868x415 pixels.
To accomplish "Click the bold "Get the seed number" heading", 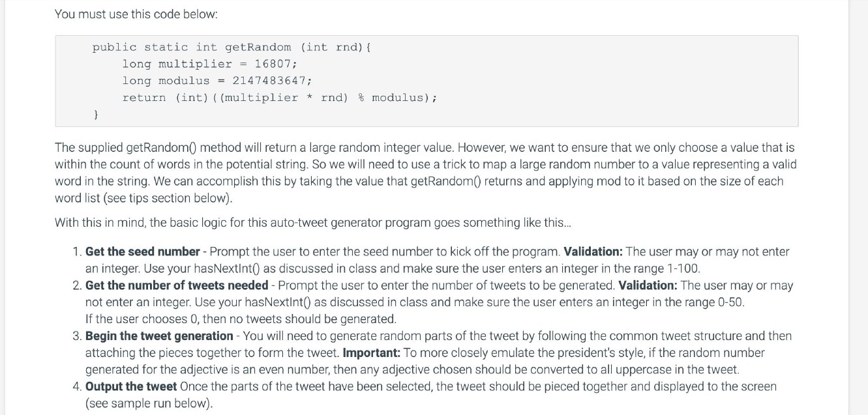I will pos(142,251).
